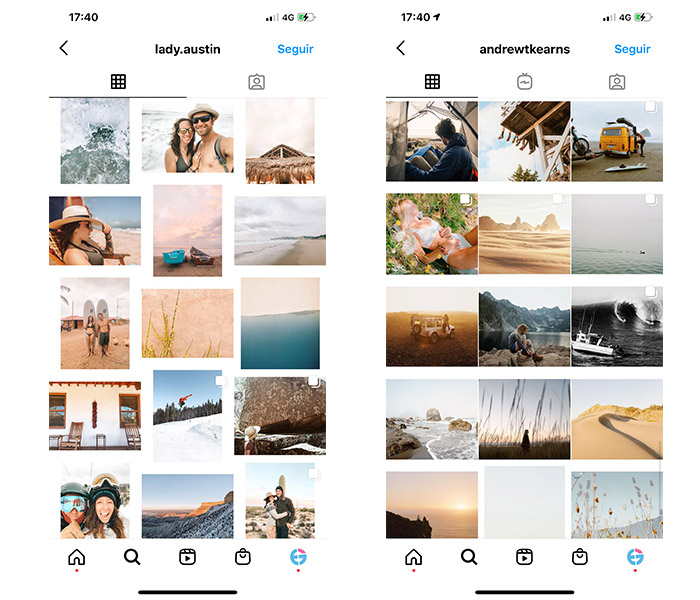
Task: Open rocky misty coastline photo
Action: [432, 419]
